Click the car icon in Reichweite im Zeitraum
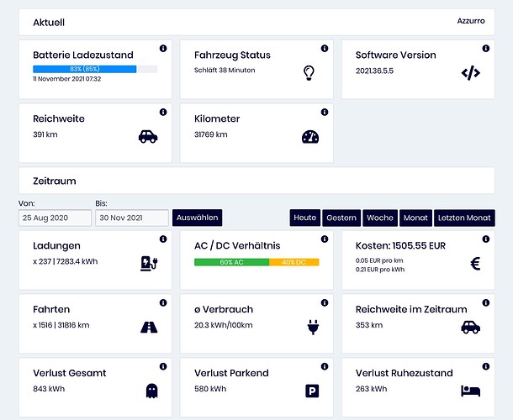Screen dimensions: 513x420 click(x=471, y=327)
